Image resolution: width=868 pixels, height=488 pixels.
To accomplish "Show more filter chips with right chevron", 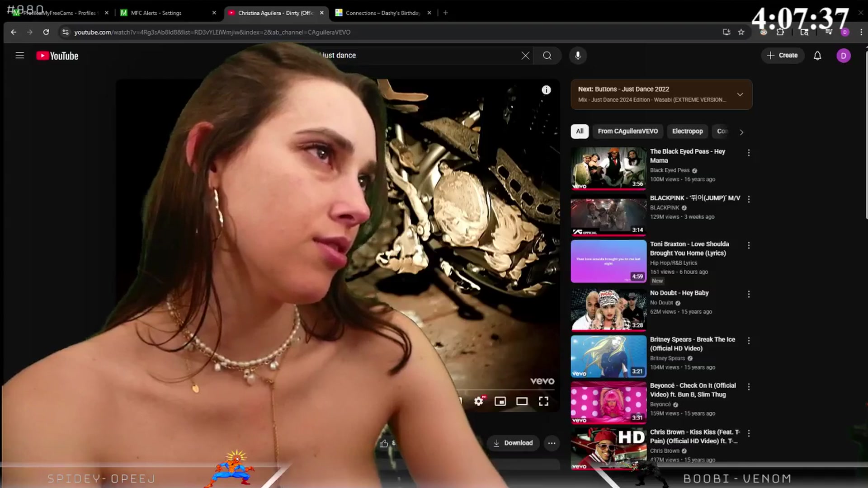I will tap(741, 132).
